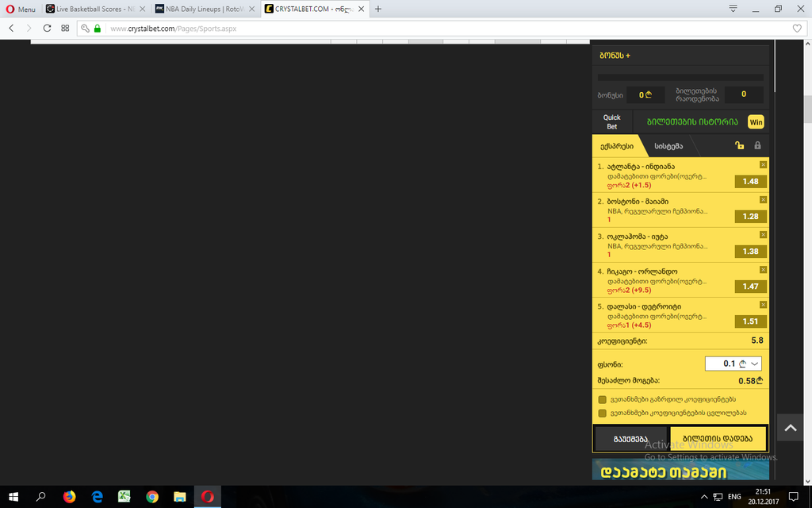Open the Action Center notifications icon
Viewport: 812px width, 508px height.
pyautogui.click(x=793, y=497)
